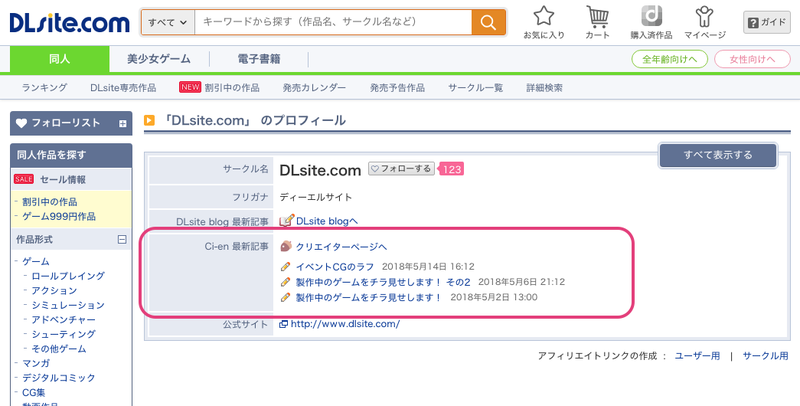800x406 pixels.
Task: Open the クリエイターページへ link
Action: tap(341, 247)
